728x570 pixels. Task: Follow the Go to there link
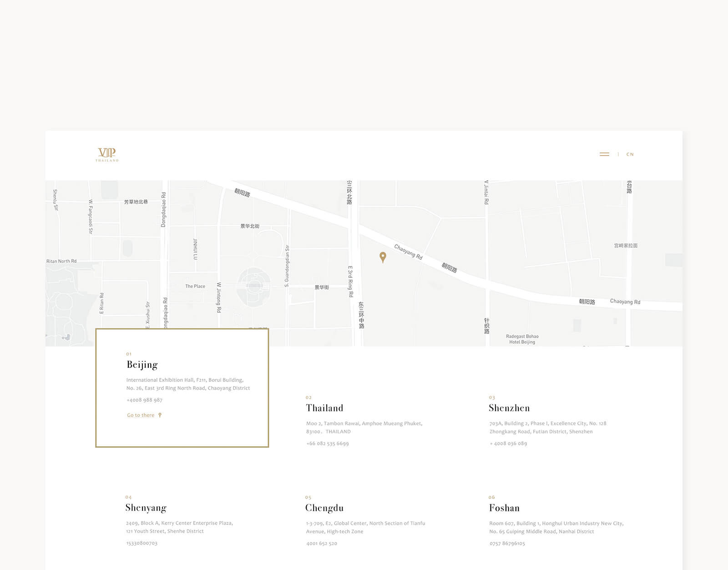click(x=141, y=415)
